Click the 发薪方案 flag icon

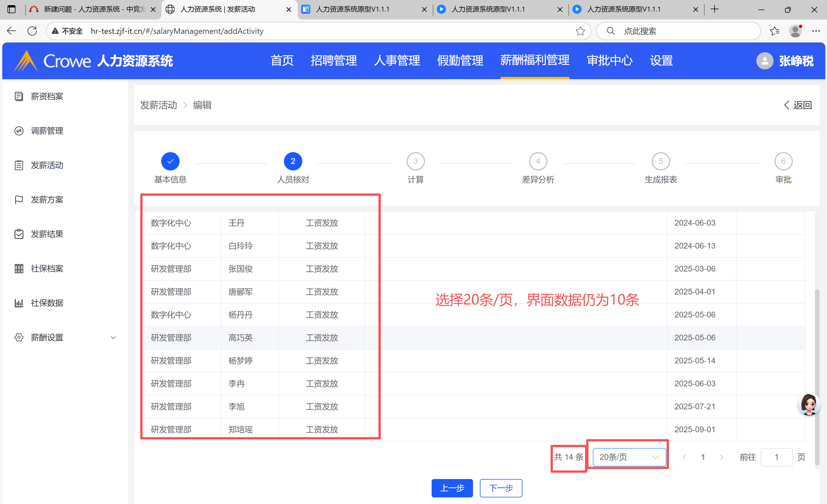point(19,200)
